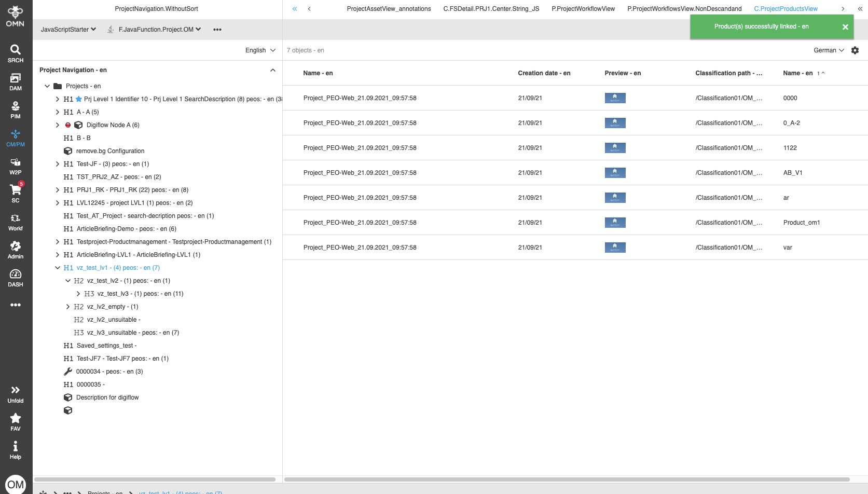
Task: Open the W2P module
Action: pos(15,166)
